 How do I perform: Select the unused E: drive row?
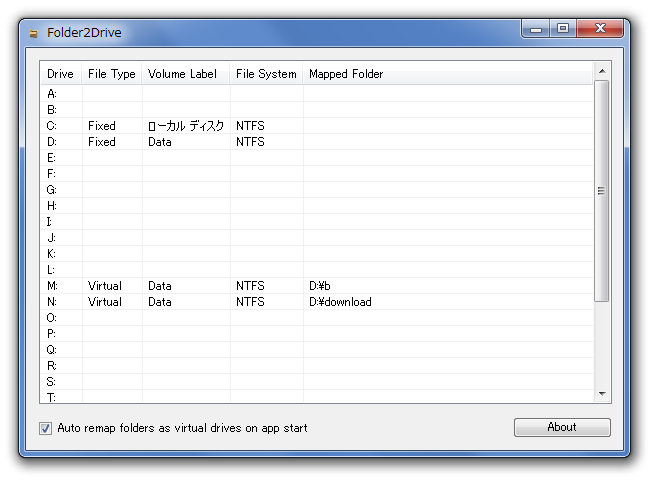tap(317, 158)
